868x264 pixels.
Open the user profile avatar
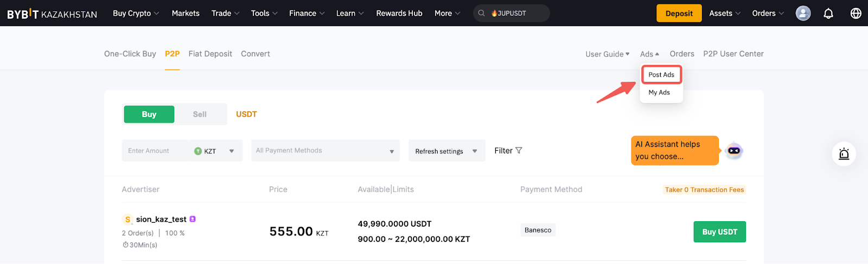click(803, 14)
